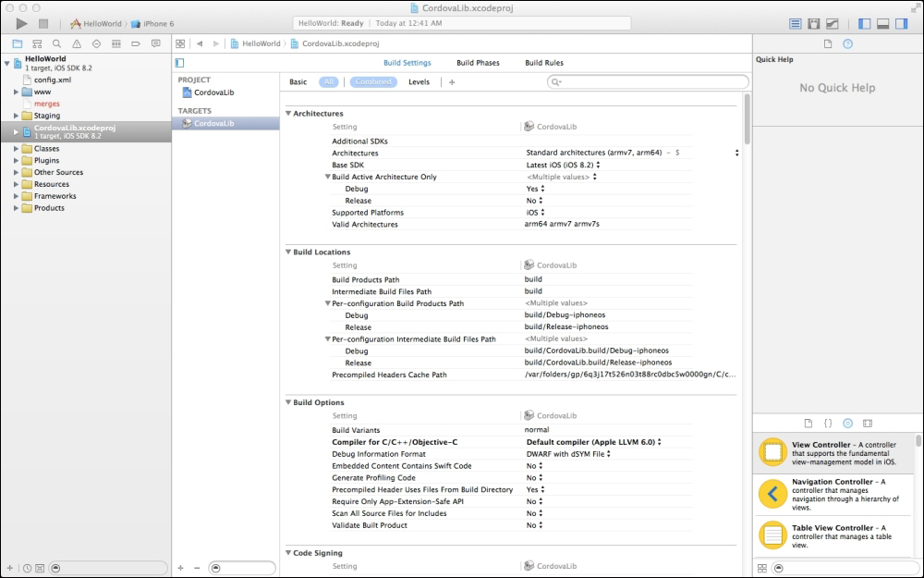
Task: Open the Breakpoint navigator icon
Action: point(136,43)
